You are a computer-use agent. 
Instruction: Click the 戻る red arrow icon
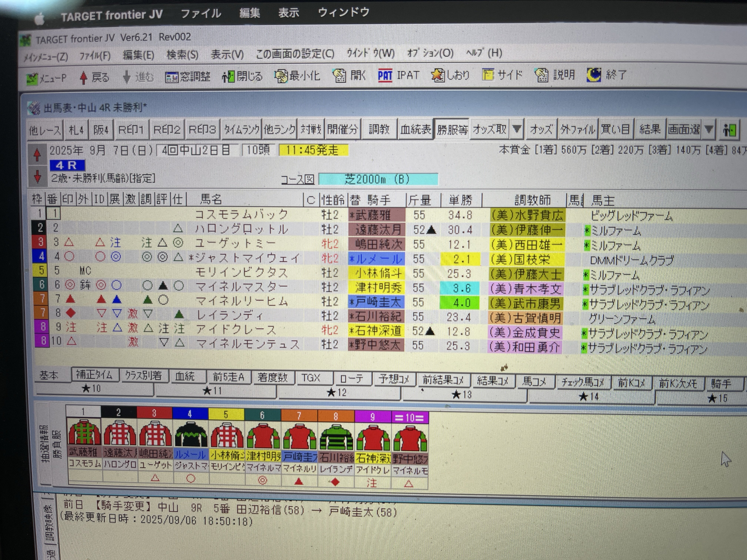(84, 78)
